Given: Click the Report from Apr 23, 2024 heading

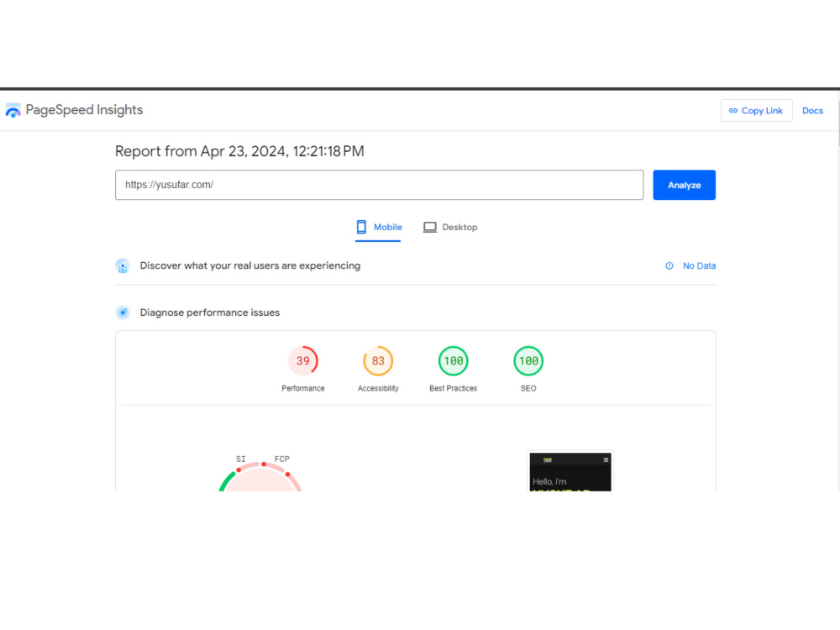Looking at the screenshot, I should click(239, 151).
